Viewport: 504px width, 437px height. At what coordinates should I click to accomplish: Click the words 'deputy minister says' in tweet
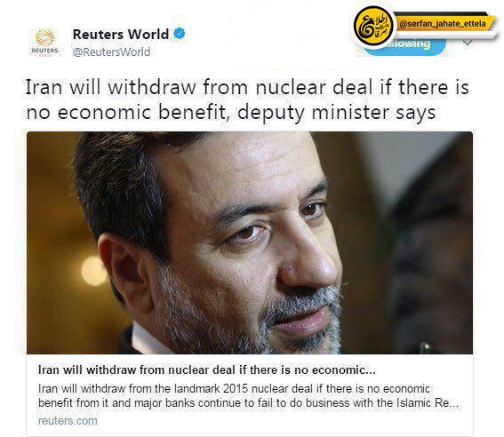337,113
